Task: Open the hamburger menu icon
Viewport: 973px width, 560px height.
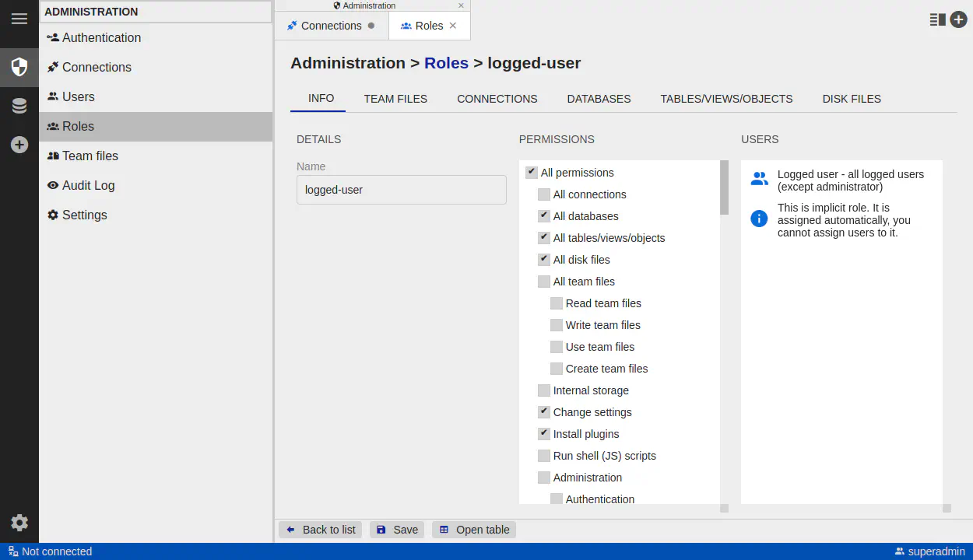Action: [x=19, y=19]
